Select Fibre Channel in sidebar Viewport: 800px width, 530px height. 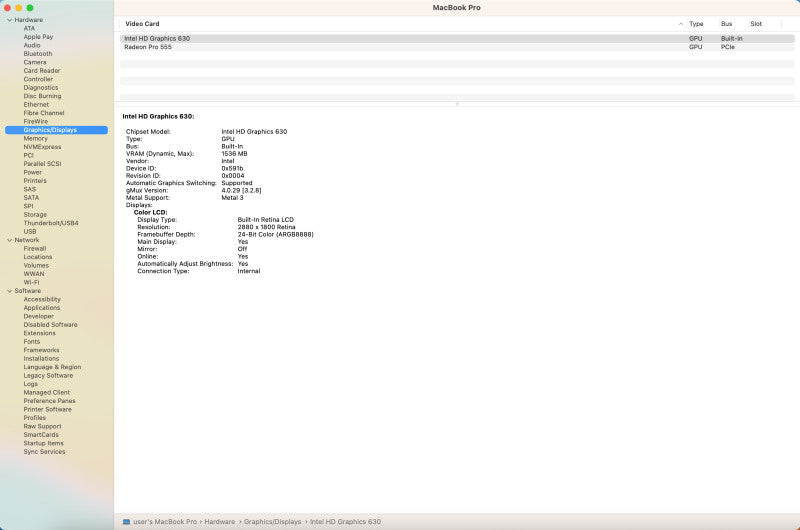tap(44, 113)
